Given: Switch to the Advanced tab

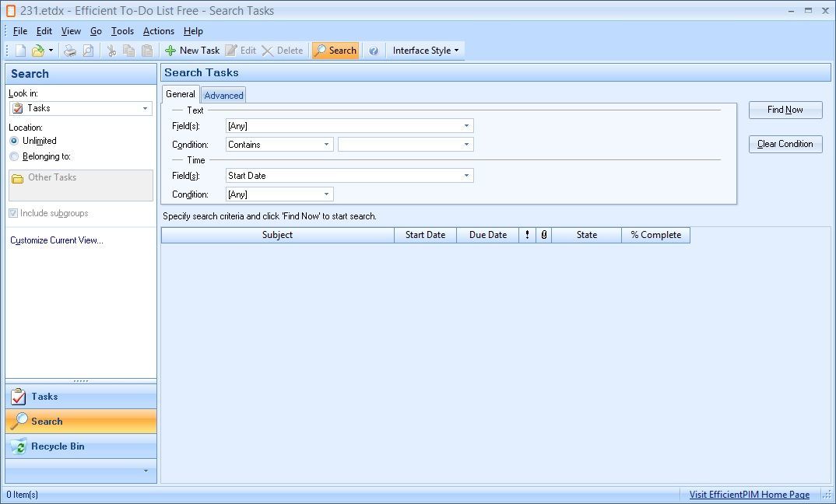Looking at the screenshot, I should coord(223,94).
